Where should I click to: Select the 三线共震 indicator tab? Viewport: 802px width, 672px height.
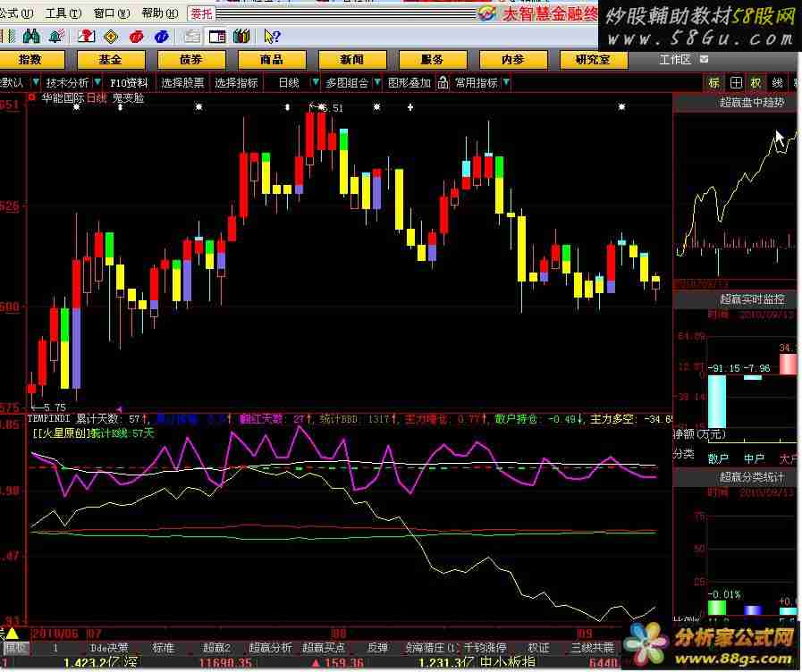592,648
